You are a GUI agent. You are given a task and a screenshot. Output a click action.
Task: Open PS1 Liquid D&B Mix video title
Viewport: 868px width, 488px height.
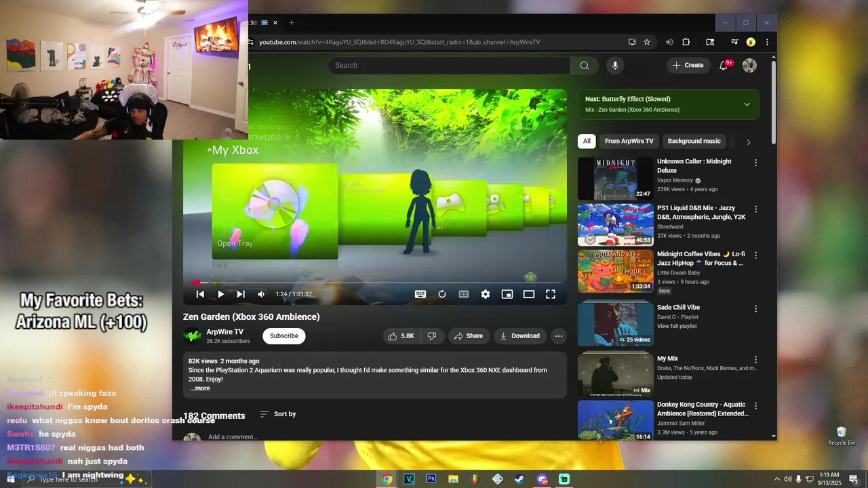(x=700, y=213)
